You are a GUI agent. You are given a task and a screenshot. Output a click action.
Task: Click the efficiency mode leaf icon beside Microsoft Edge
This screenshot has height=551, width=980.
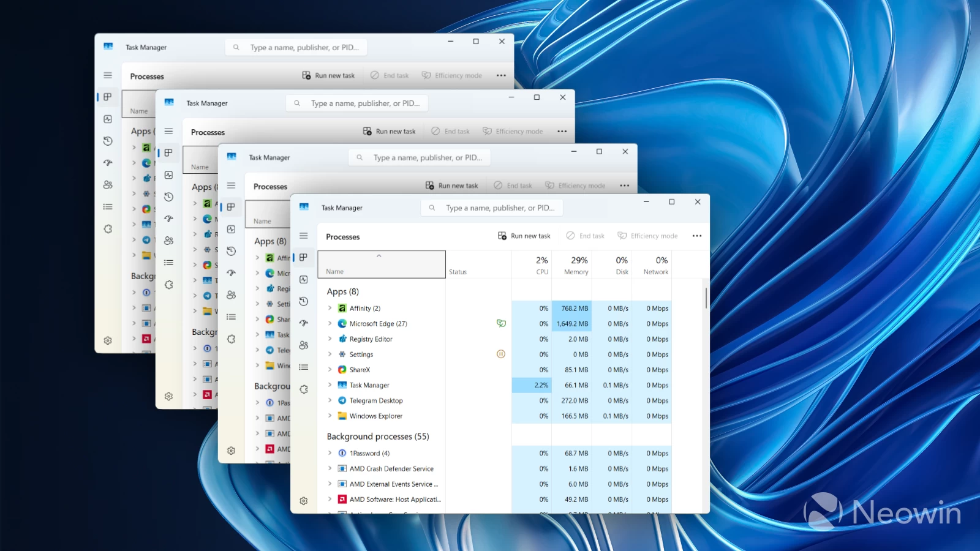(x=501, y=323)
